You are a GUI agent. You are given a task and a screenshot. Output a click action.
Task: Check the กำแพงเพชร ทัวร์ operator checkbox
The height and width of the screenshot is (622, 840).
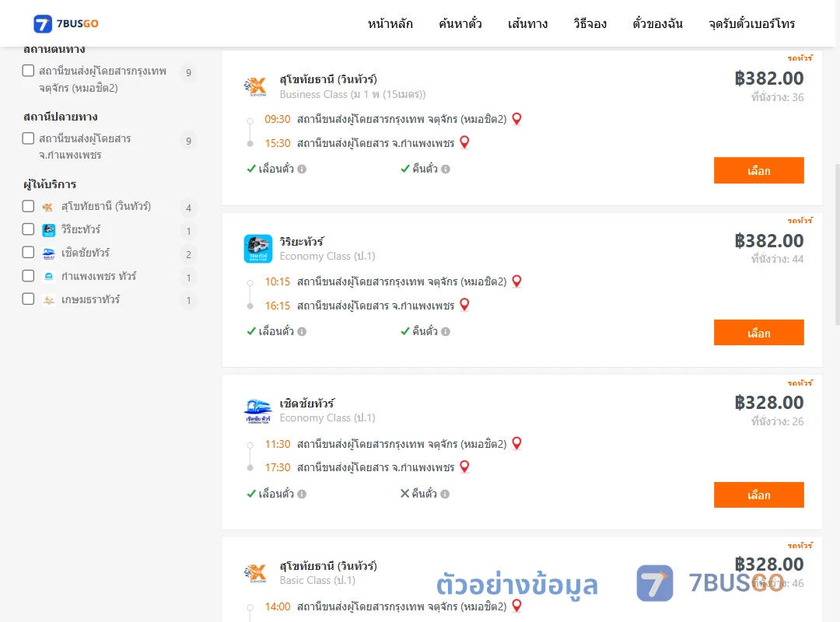[29, 276]
